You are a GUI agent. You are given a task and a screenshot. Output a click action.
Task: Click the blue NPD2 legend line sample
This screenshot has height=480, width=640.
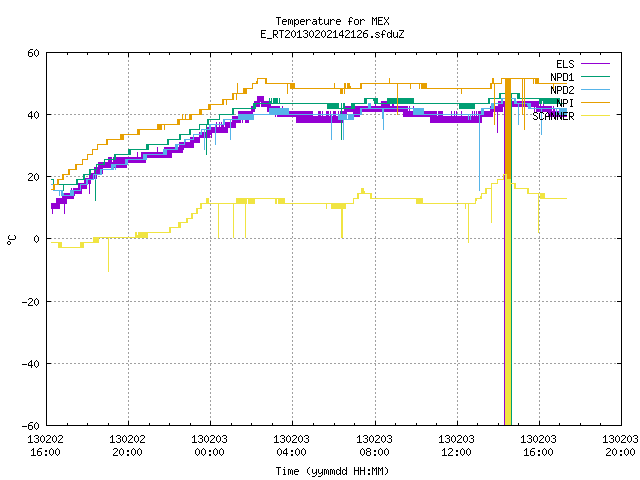[x=595, y=89]
